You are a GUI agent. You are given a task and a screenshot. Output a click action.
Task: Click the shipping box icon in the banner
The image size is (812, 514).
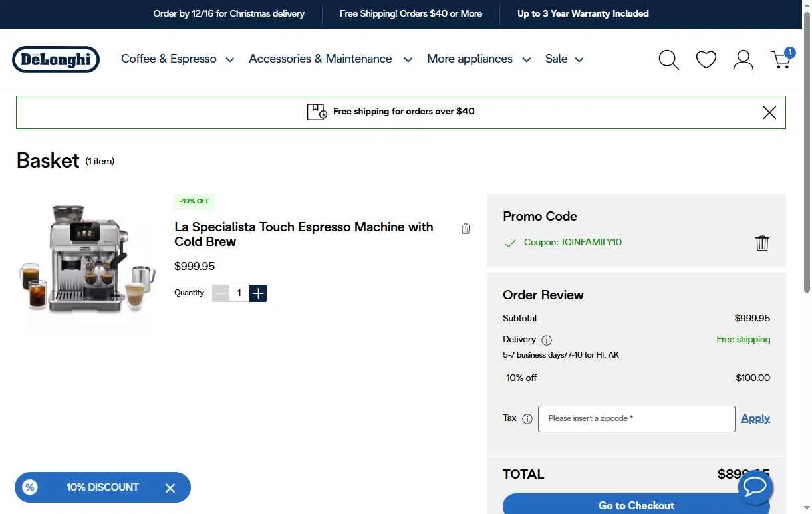(x=317, y=112)
